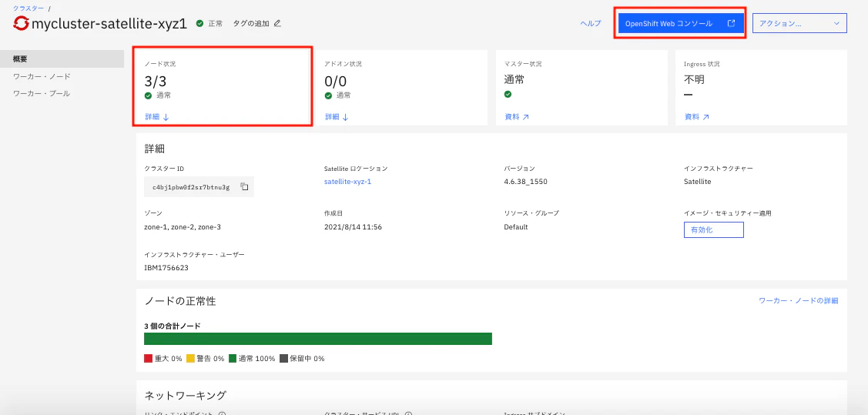Click the version value 4.6.38_1550
The width and height of the screenshot is (868, 415).
pos(526,182)
